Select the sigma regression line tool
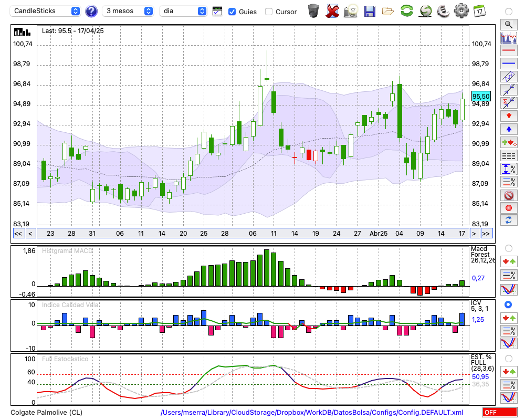The width and height of the screenshot is (525, 420). pos(509,103)
